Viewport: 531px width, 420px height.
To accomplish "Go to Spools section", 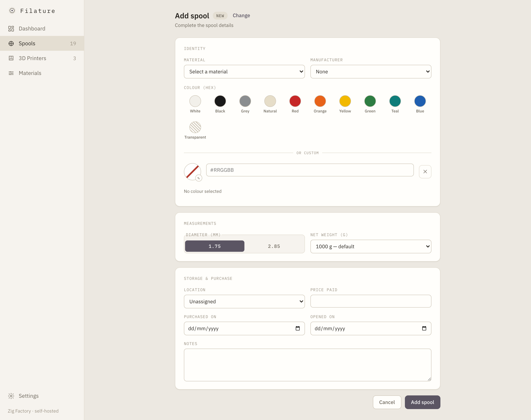I will (x=42, y=44).
